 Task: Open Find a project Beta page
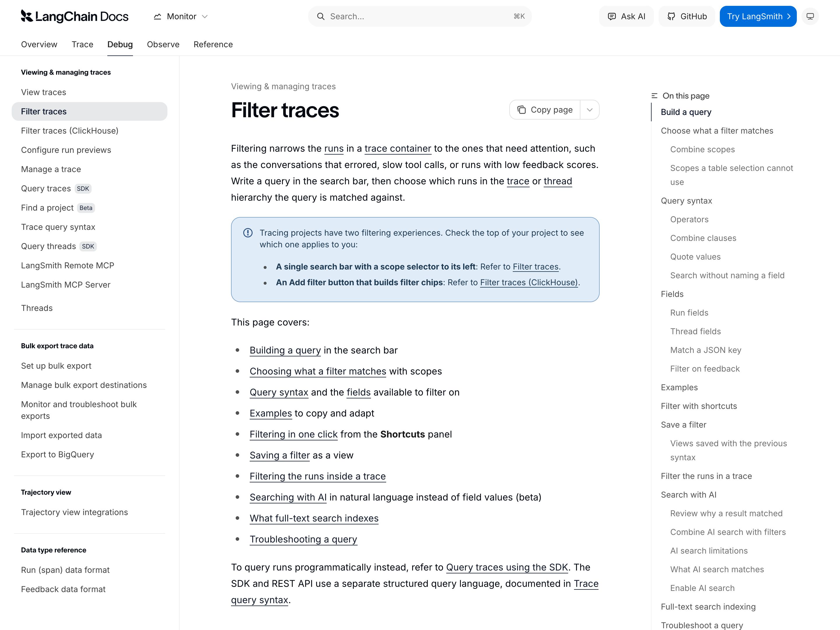click(x=89, y=208)
